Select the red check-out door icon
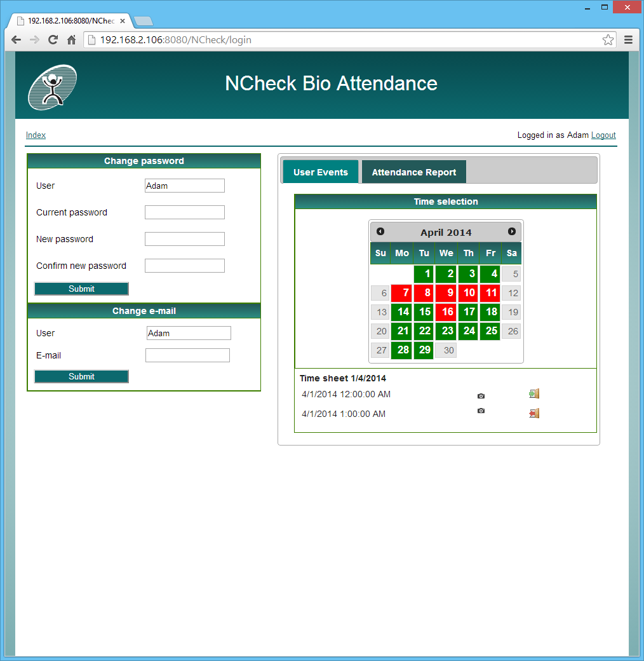This screenshot has width=644, height=661. 533,412
